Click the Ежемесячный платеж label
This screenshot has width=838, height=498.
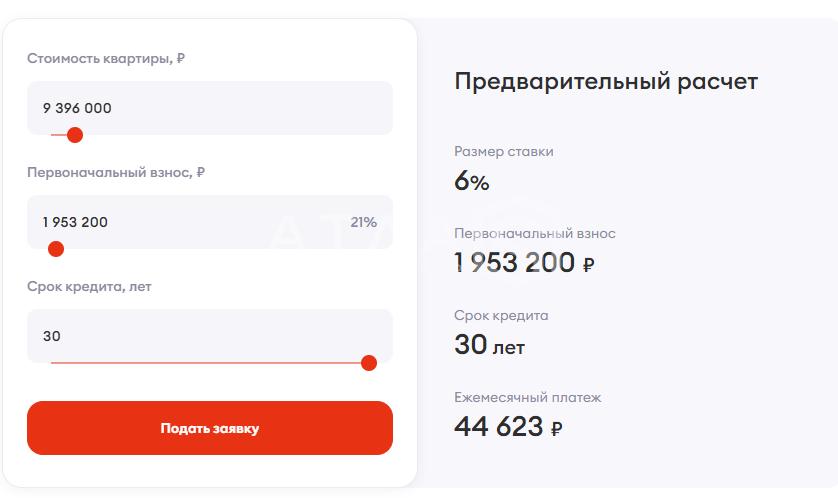pyautogui.click(x=527, y=397)
